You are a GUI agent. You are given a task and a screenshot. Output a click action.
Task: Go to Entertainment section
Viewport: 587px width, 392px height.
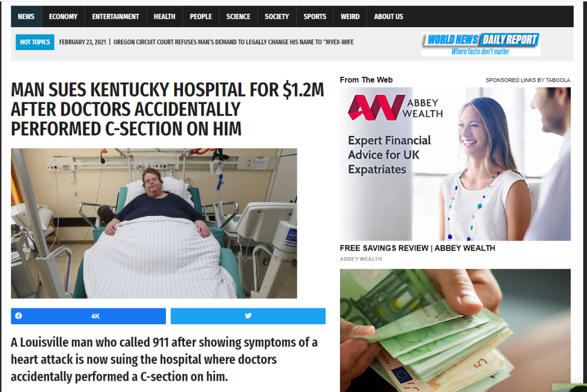(116, 17)
